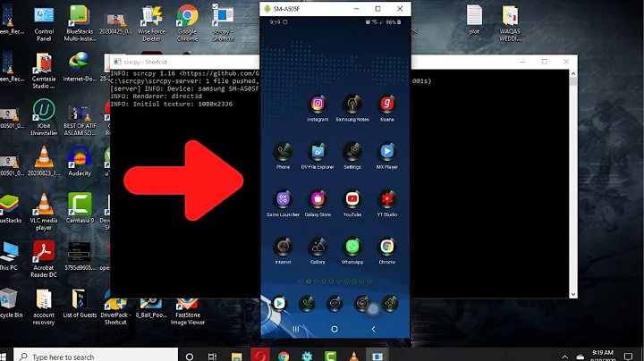Select This PC desktop icon
This screenshot has height=361, width=644.
[x=9, y=256]
